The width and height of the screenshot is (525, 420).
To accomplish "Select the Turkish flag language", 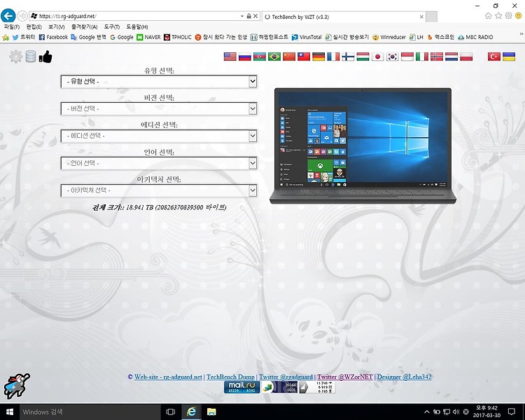I will (494, 57).
